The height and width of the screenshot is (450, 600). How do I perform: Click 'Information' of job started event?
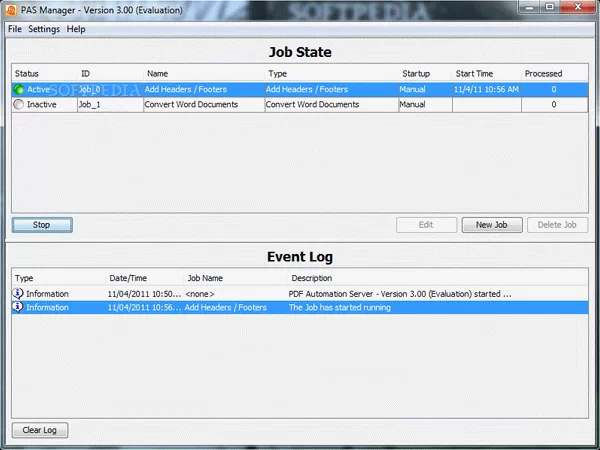(47, 307)
